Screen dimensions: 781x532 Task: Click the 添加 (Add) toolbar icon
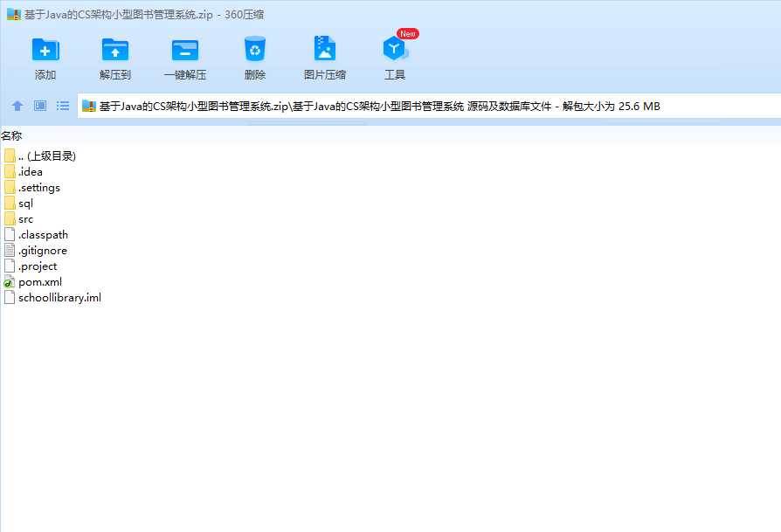45,50
